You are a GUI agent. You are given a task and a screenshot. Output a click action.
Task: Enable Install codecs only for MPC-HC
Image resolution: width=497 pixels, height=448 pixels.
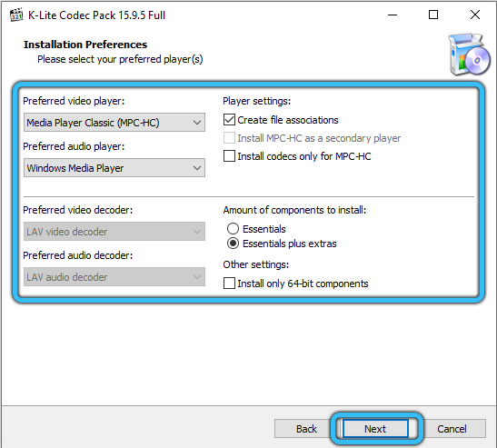pos(229,156)
